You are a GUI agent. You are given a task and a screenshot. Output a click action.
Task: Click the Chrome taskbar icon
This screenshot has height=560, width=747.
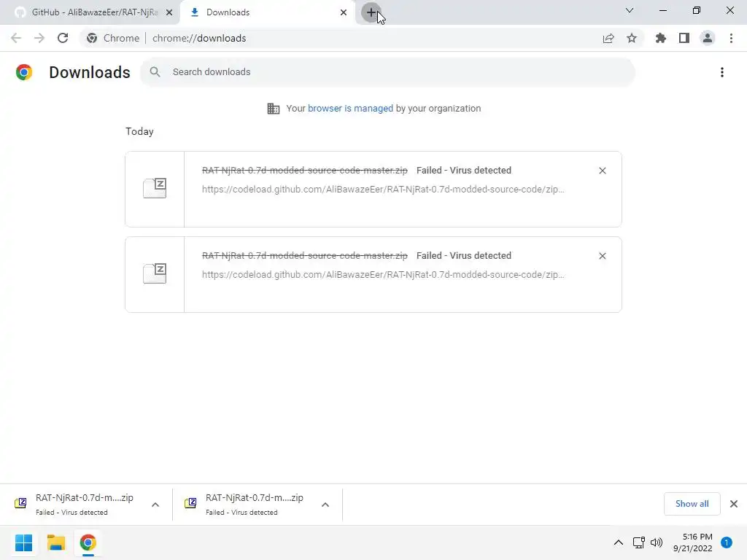pos(88,542)
